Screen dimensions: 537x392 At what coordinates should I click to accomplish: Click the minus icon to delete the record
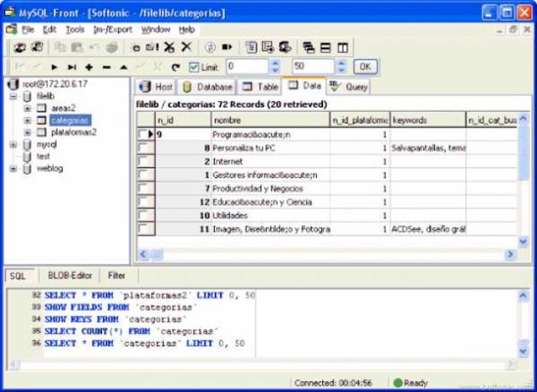106,67
